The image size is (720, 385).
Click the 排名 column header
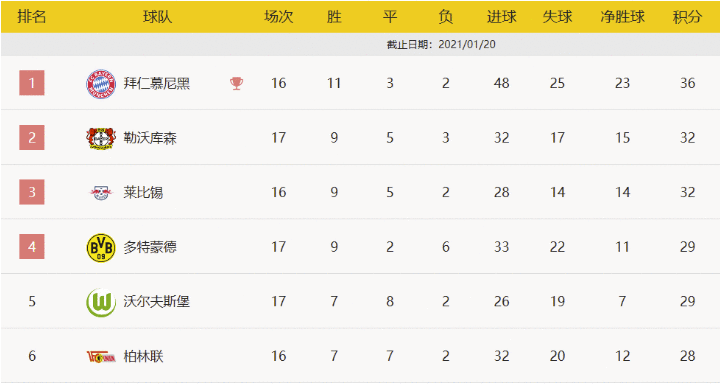[x=32, y=17]
